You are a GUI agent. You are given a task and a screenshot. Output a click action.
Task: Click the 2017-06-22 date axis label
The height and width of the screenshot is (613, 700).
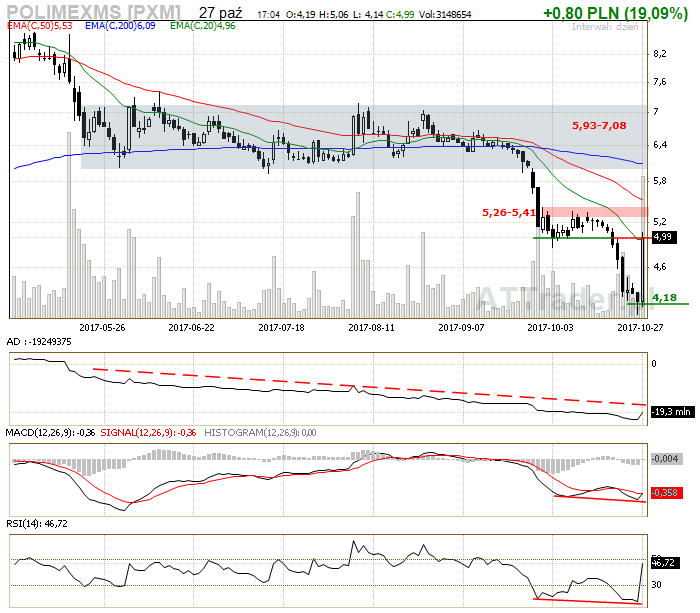click(192, 328)
